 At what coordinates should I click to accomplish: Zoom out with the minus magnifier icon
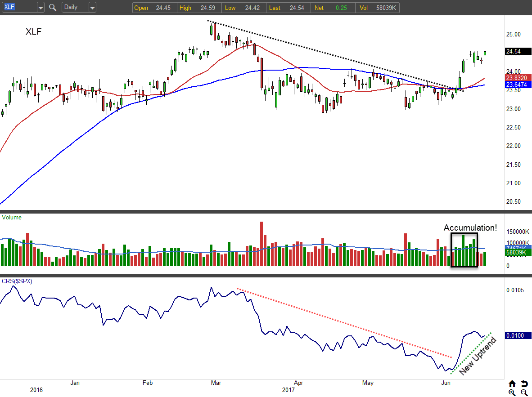(524, 393)
